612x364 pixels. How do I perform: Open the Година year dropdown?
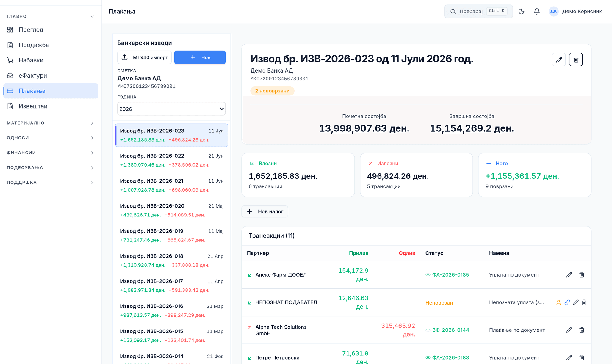coord(171,109)
